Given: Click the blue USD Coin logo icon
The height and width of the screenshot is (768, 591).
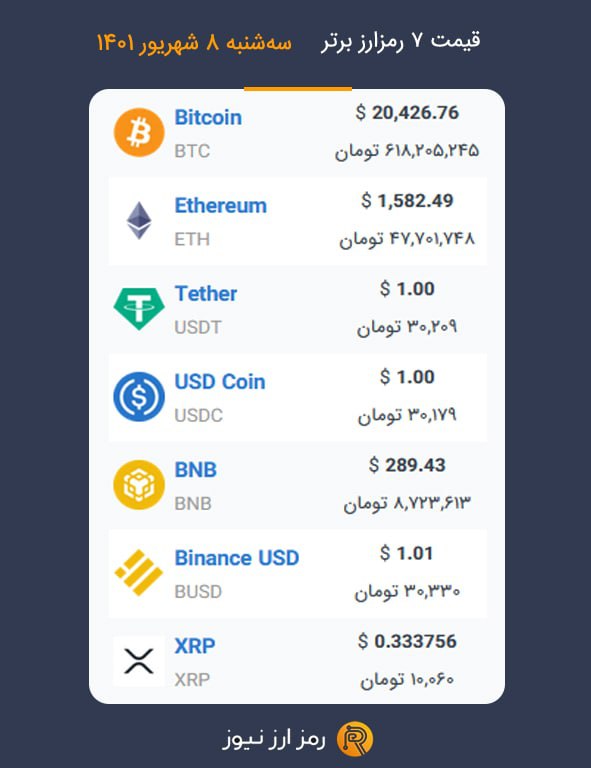Looking at the screenshot, I should (x=139, y=397).
